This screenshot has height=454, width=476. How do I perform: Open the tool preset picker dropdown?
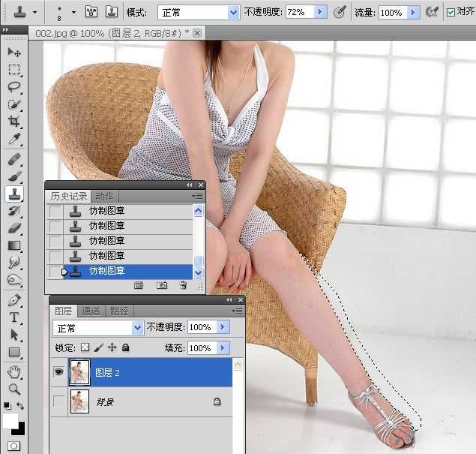tap(35, 13)
